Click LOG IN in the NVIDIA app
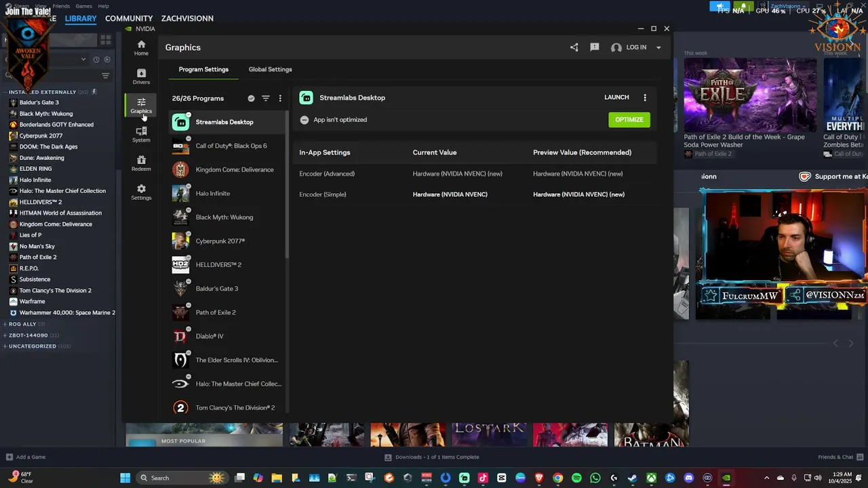 (x=636, y=47)
